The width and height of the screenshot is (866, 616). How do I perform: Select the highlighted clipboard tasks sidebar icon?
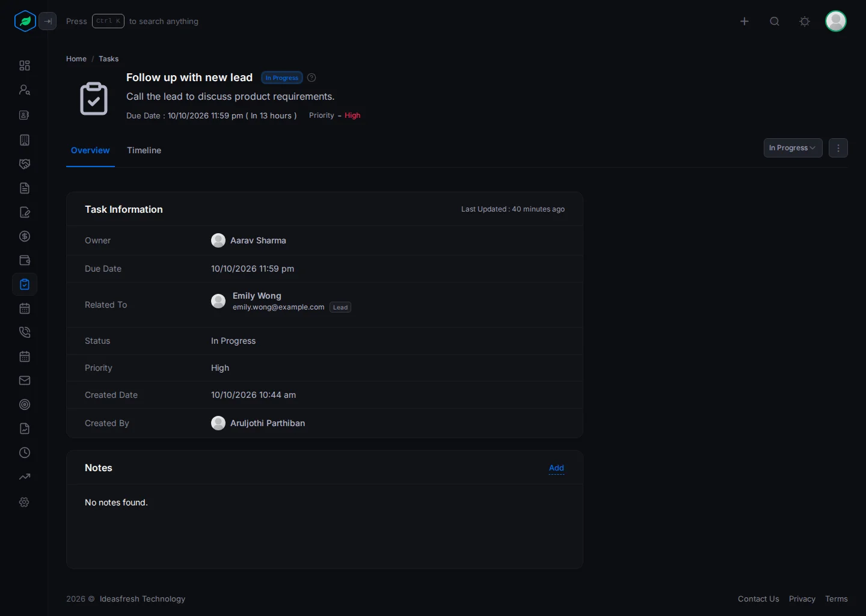[25, 284]
